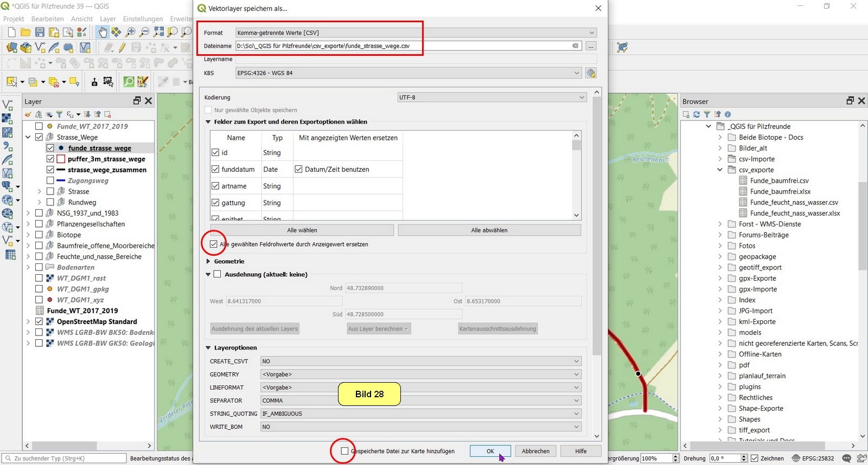Open the Kodierung UTF-8 dropdown
The image size is (868, 465).
coord(492,98)
